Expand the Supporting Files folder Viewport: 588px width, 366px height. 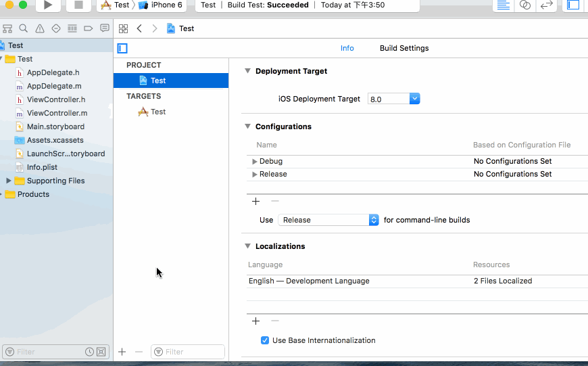8,181
